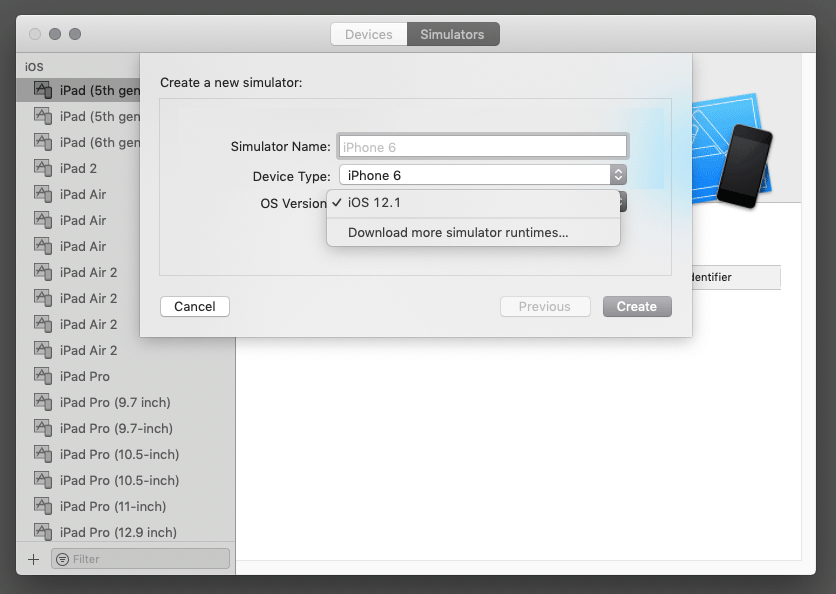Screen dimensions: 836x594
Task: Select Download more simulator runtimes…
Action: pos(473,232)
